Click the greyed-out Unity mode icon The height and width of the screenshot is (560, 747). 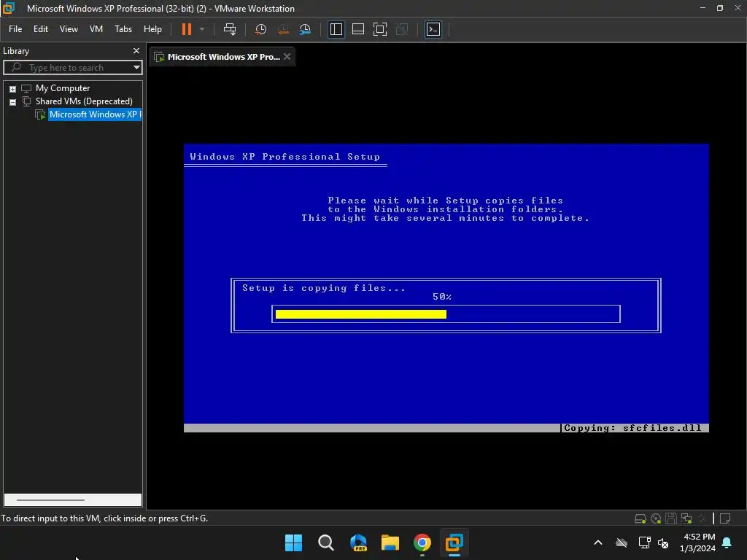click(402, 29)
